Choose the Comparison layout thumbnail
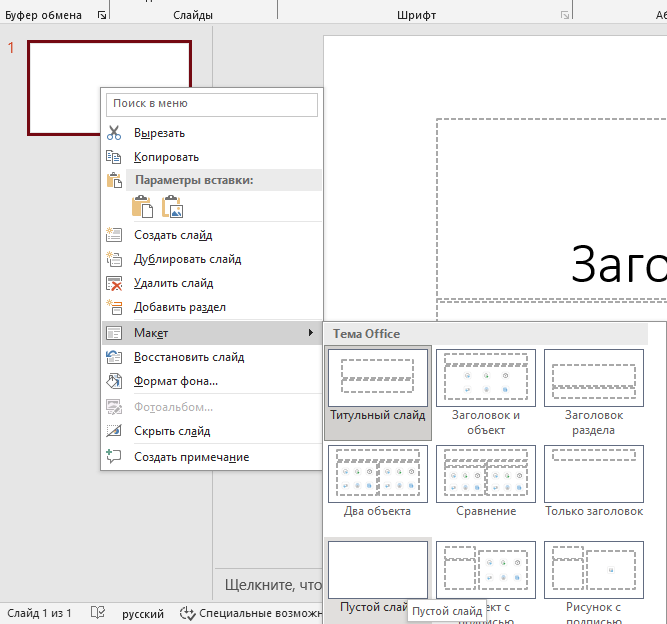This screenshot has height=624, width=667. pos(485,481)
